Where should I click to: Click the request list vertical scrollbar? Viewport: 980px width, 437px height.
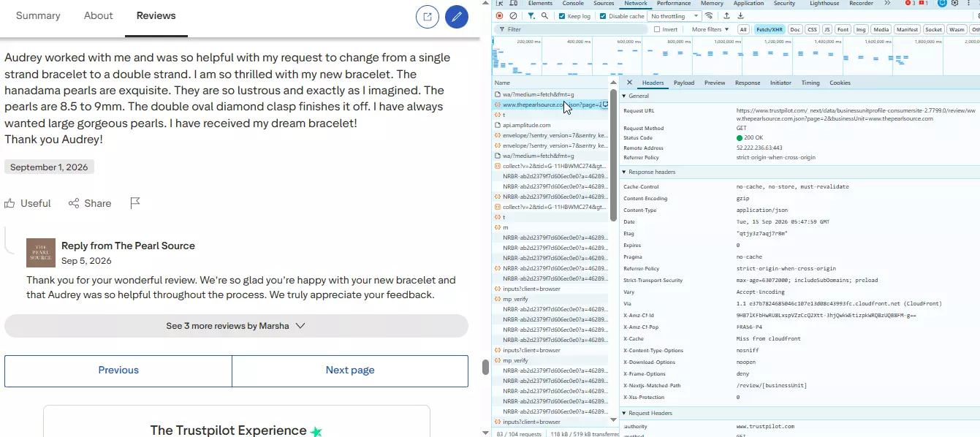(x=613, y=155)
